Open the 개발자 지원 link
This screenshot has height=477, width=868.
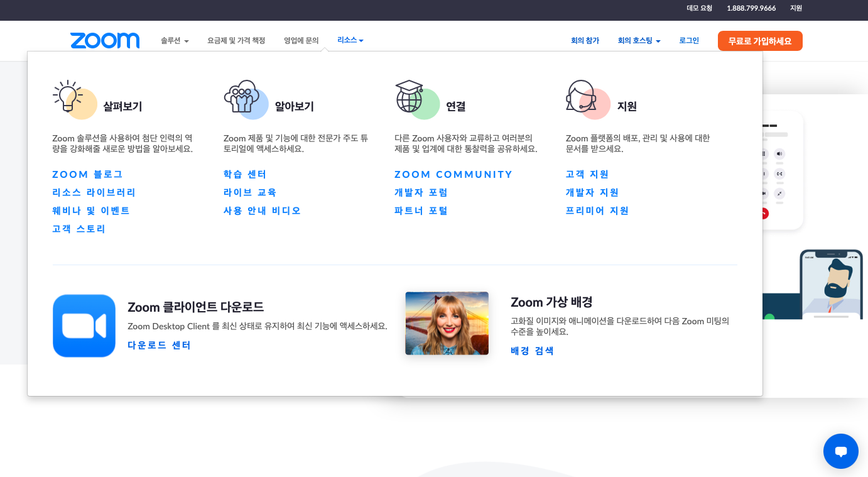[592, 192]
